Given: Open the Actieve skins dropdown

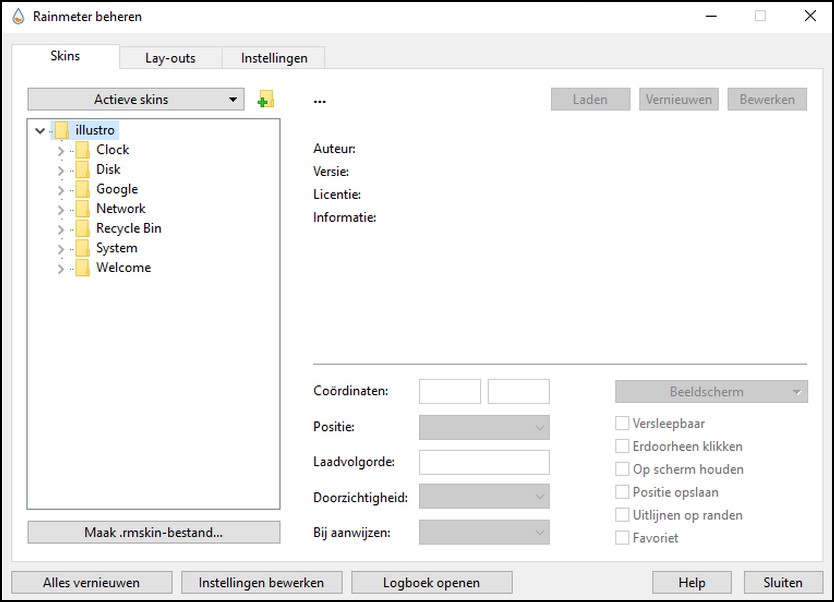Looking at the screenshot, I should click(x=136, y=99).
